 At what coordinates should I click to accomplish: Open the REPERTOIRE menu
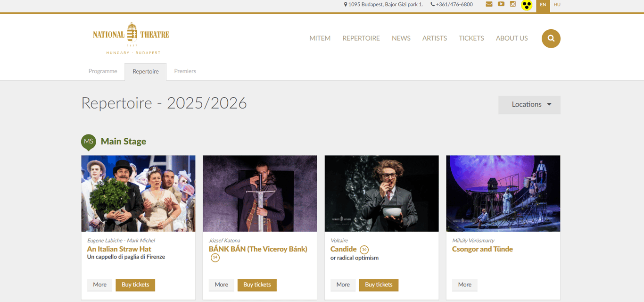coord(361,38)
